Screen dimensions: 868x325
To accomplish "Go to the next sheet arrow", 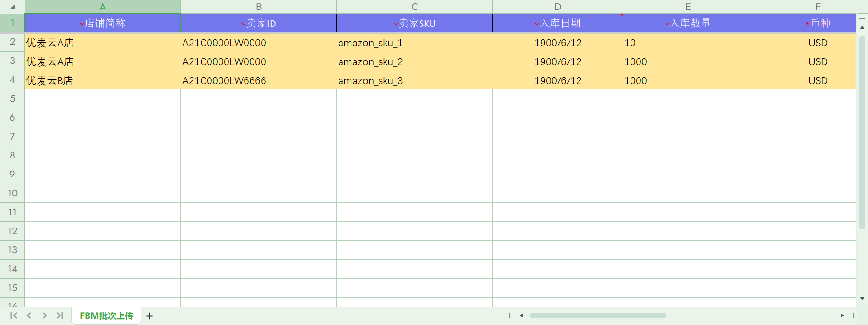I will point(44,316).
